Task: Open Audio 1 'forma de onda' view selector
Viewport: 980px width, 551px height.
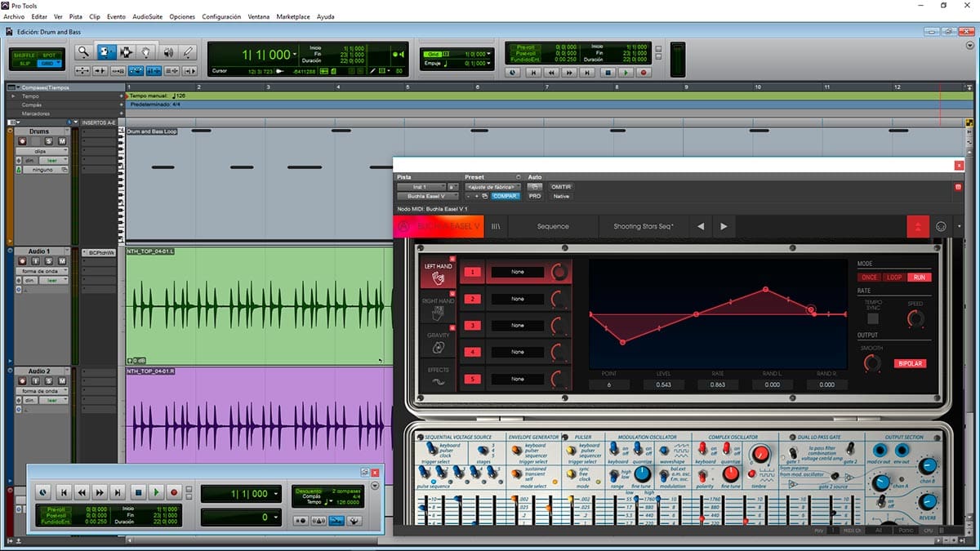Action: (x=44, y=271)
